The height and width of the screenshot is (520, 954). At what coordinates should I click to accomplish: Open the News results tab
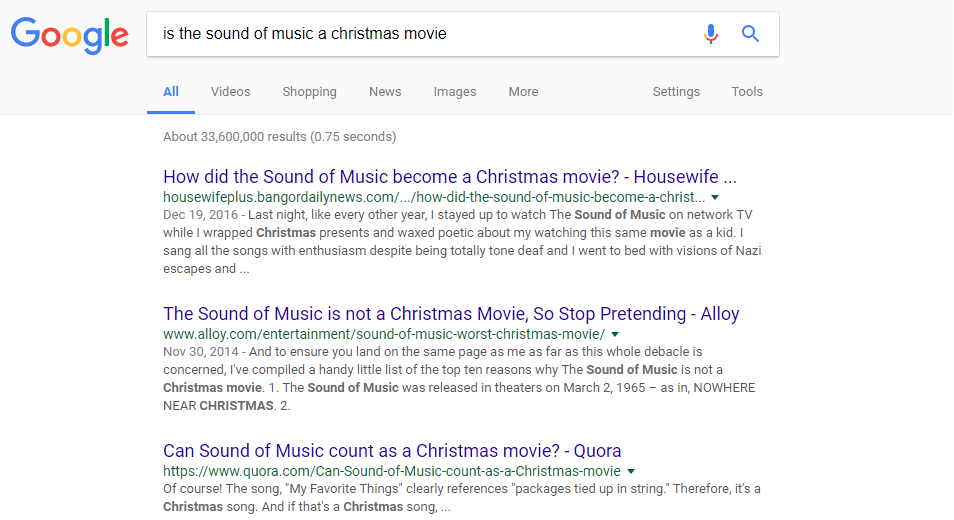click(x=385, y=91)
